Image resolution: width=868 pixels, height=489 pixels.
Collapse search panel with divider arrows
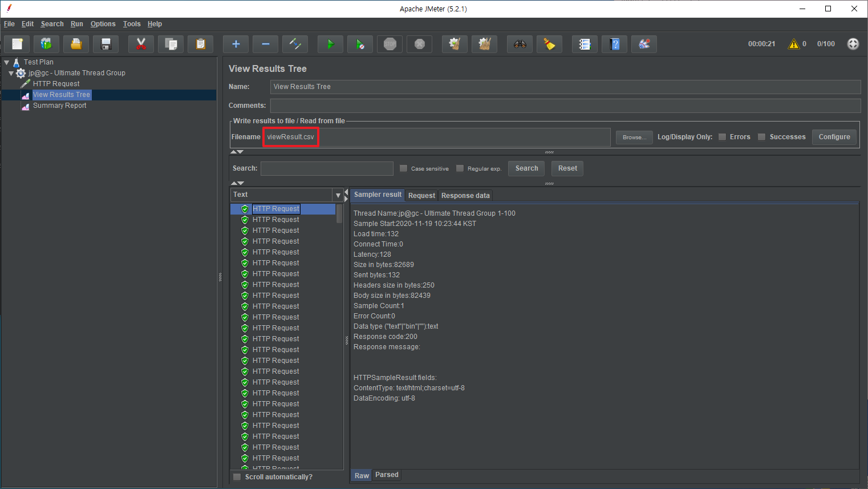(237, 183)
